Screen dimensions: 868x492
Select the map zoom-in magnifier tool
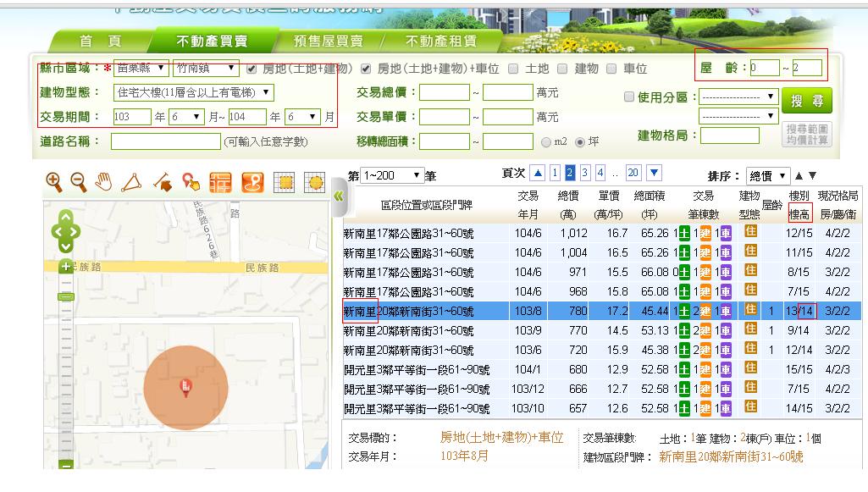point(53,181)
